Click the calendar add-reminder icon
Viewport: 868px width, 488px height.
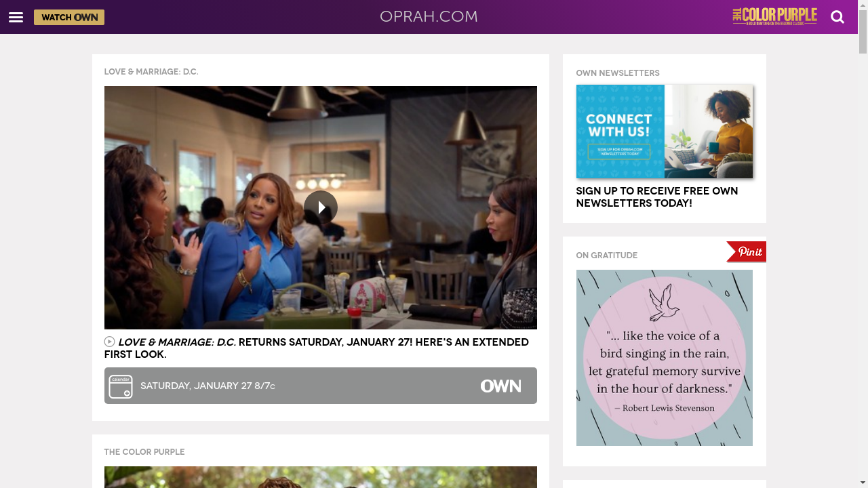(x=121, y=386)
